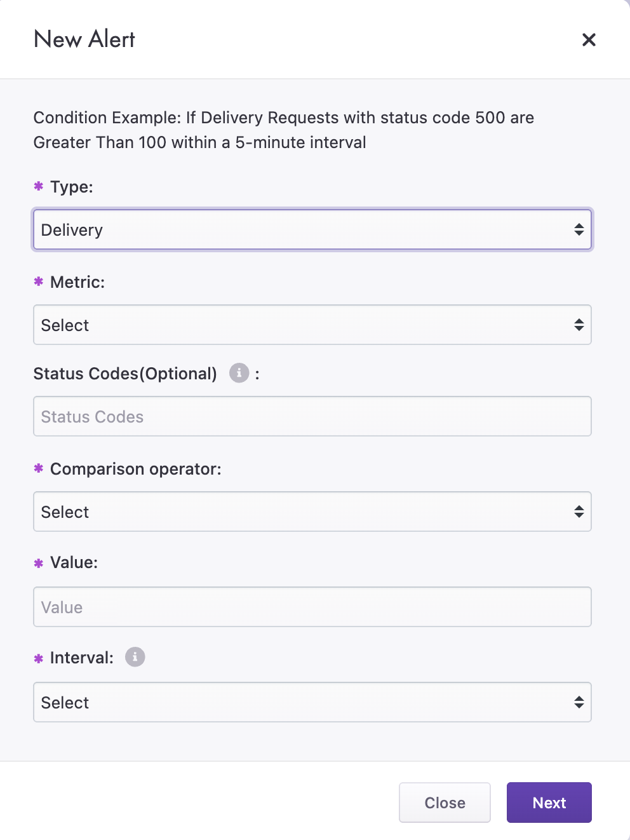This screenshot has height=840, width=630.
Task: Click the up-down arrow icon in the Metric field
Action: click(x=579, y=325)
